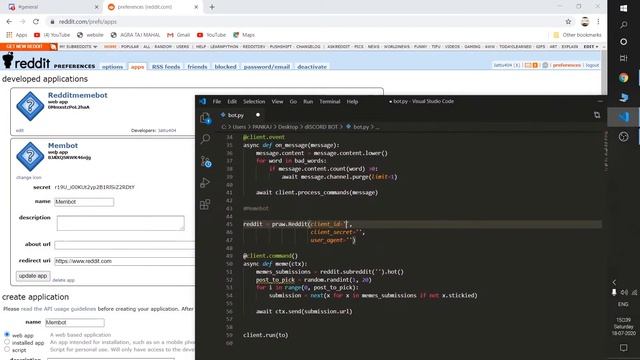Click the VS Code logo in title bar
Screen dimensions: 640x360
tap(203, 101)
